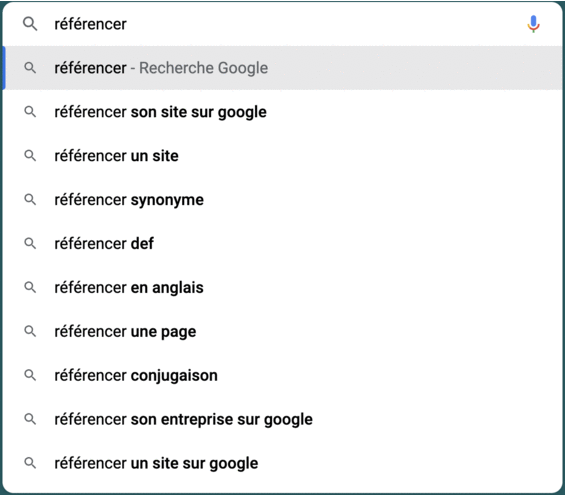Click the search icon beside 'référencer un site sur google'
The height and width of the screenshot is (496, 565).
click(30, 463)
